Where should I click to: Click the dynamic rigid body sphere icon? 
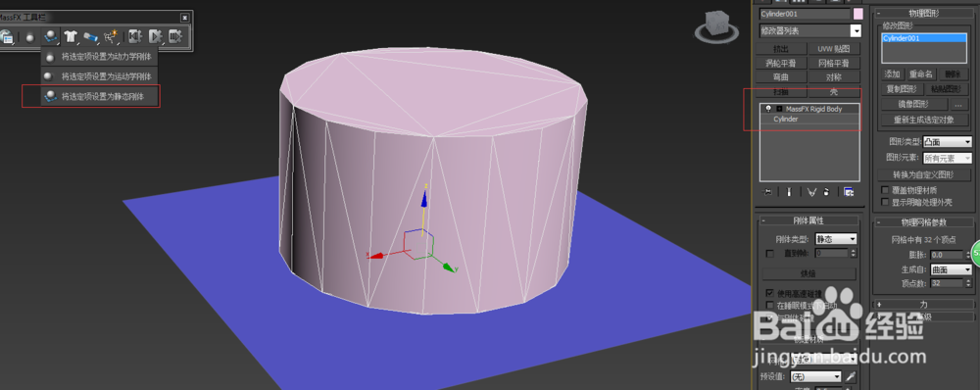(x=29, y=37)
